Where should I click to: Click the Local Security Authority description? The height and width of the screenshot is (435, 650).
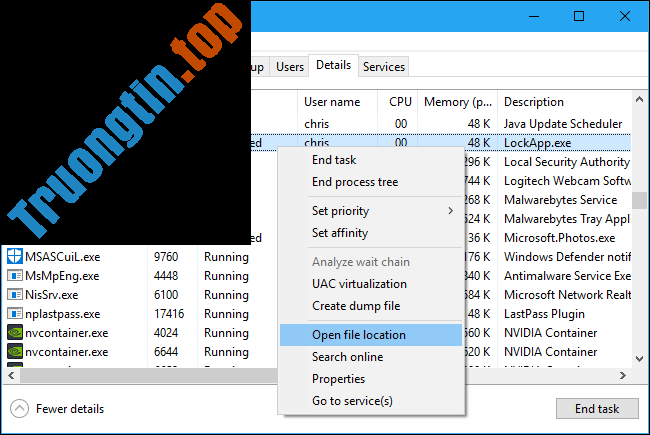(x=567, y=162)
